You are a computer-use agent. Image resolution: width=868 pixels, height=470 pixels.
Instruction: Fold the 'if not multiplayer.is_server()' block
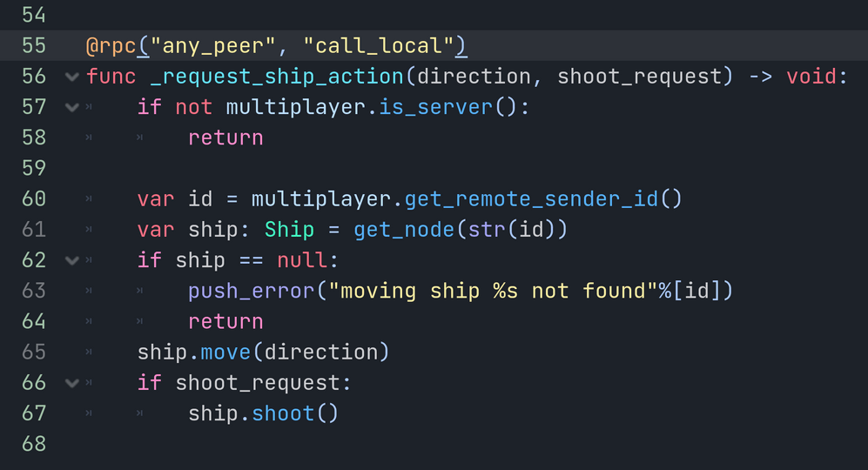tap(71, 107)
